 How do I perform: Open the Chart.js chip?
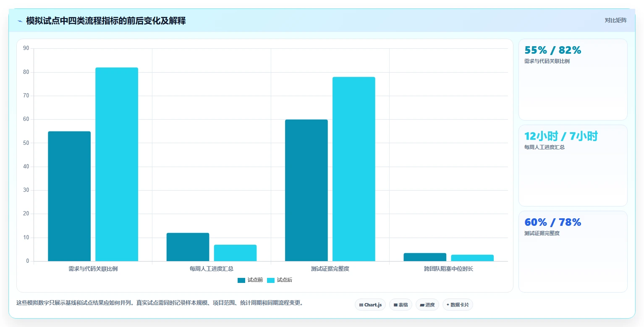pos(370,305)
